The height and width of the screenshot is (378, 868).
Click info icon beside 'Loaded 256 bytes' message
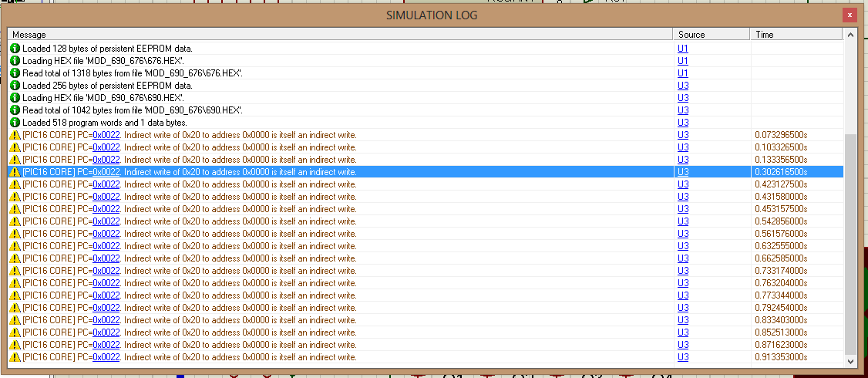[15, 86]
